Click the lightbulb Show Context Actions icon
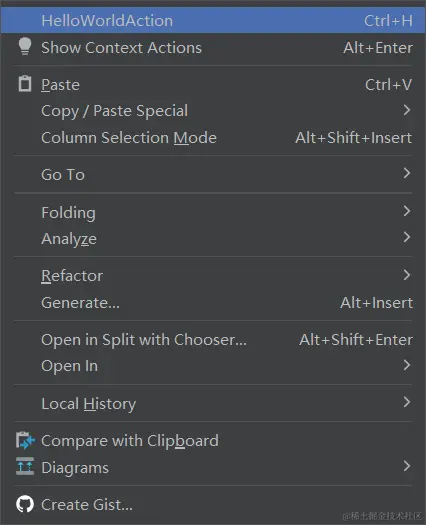Screen dimensions: 426x525 (25, 47)
